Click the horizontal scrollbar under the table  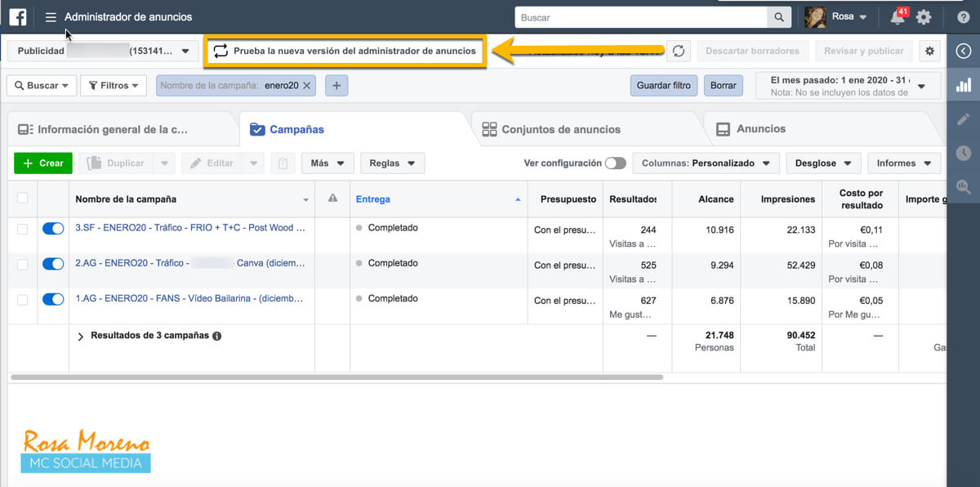click(336, 378)
